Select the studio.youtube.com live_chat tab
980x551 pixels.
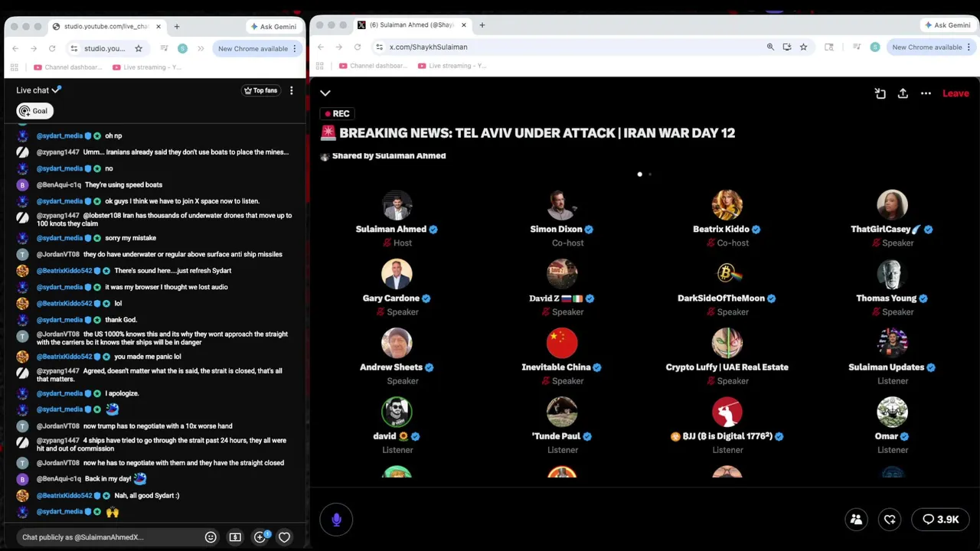pyautogui.click(x=106, y=26)
